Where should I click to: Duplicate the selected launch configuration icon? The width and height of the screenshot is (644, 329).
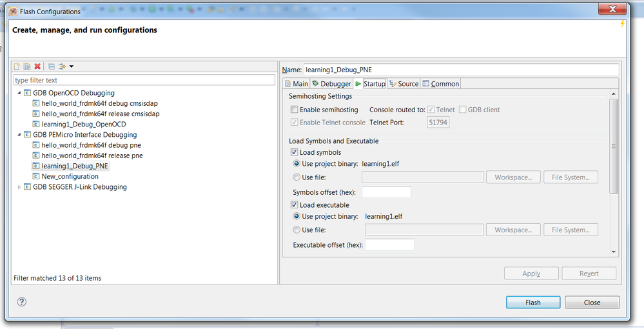pos(27,66)
